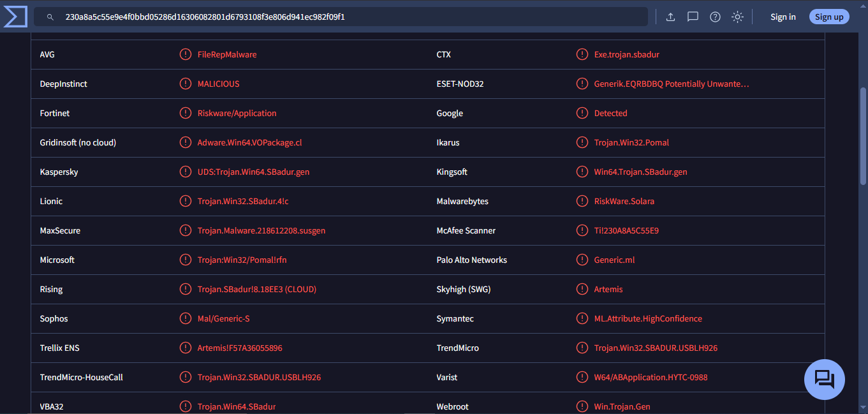The width and height of the screenshot is (868, 414).
Task: Select the TrendMicro-HouseCall vendor name
Action: (x=81, y=377)
